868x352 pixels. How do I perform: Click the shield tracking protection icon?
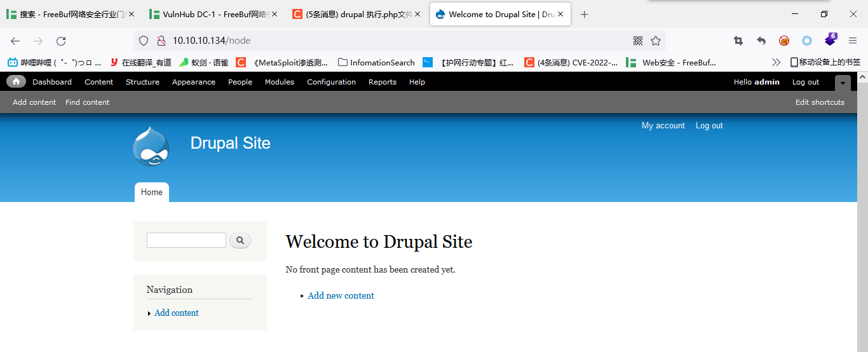(x=144, y=41)
